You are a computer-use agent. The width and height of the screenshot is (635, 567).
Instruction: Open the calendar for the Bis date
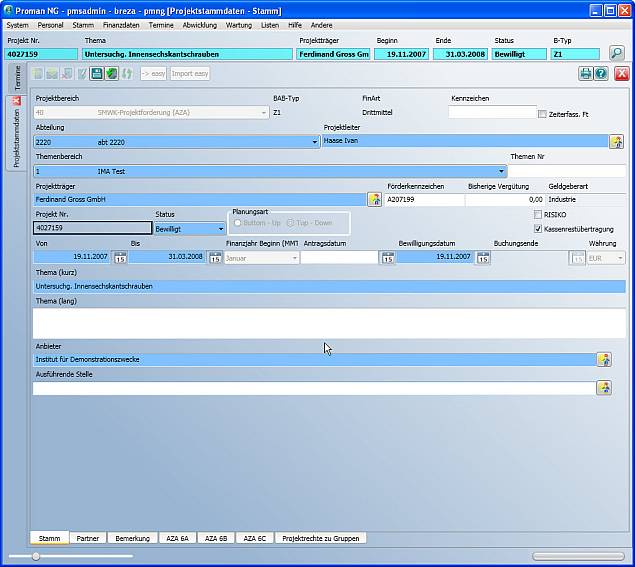[215, 257]
